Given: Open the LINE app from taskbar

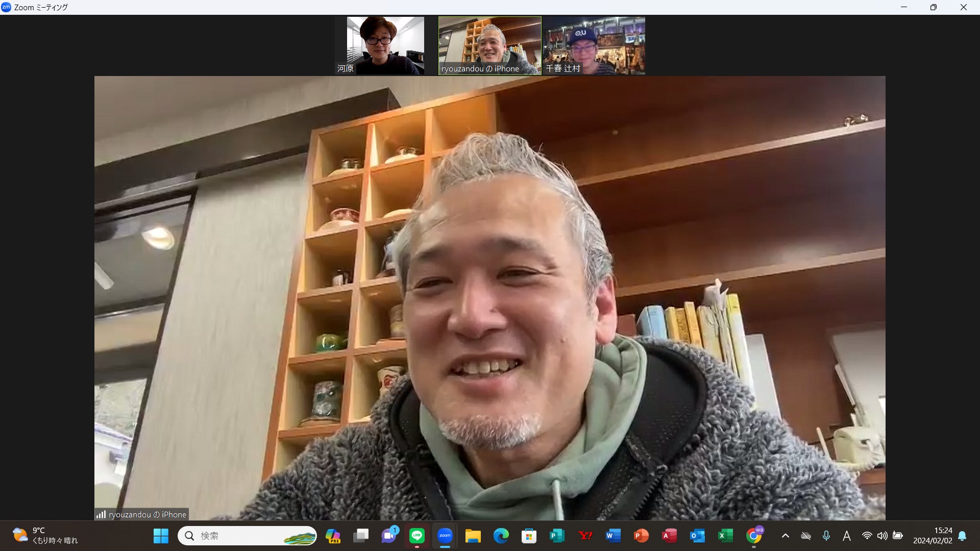Looking at the screenshot, I should (417, 536).
